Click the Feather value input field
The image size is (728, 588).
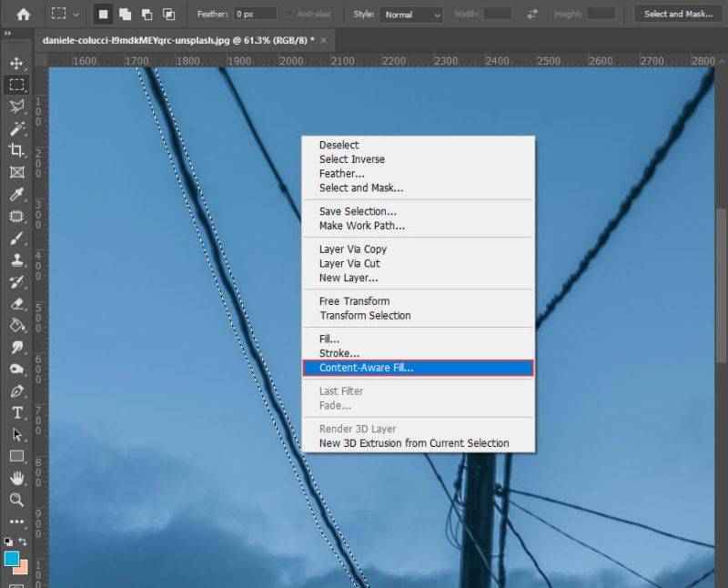click(x=255, y=15)
